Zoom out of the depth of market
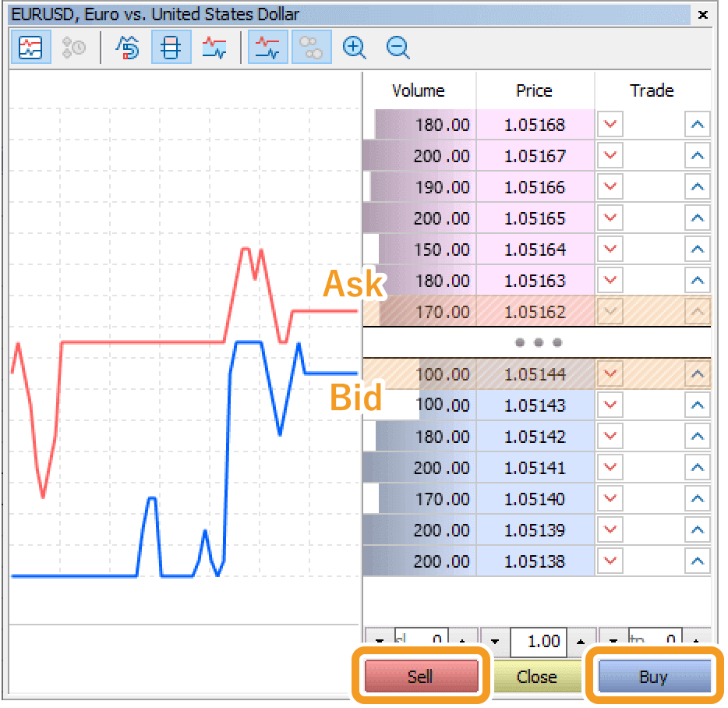This screenshot has height=708, width=728. [398, 47]
